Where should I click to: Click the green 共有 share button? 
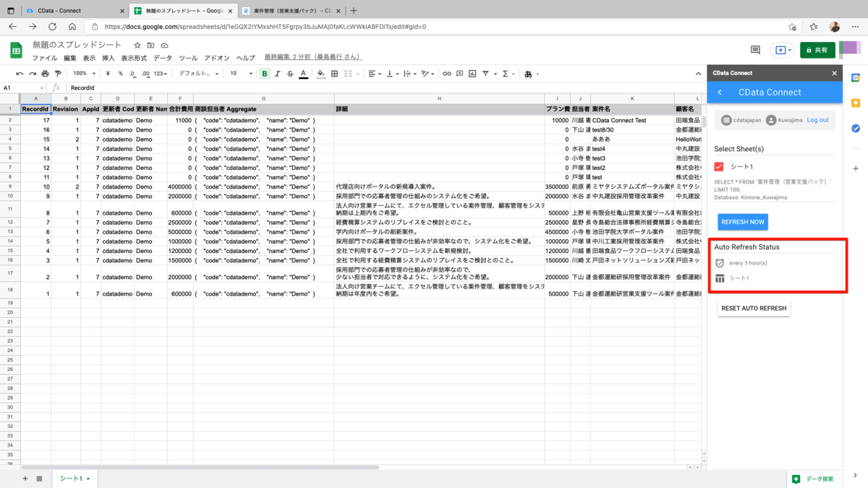pyautogui.click(x=817, y=50)
